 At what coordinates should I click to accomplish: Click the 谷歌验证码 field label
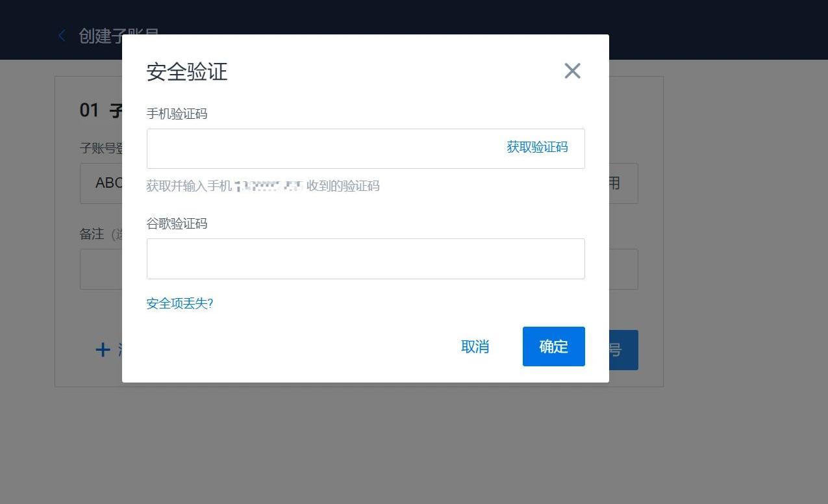point(177,223)
